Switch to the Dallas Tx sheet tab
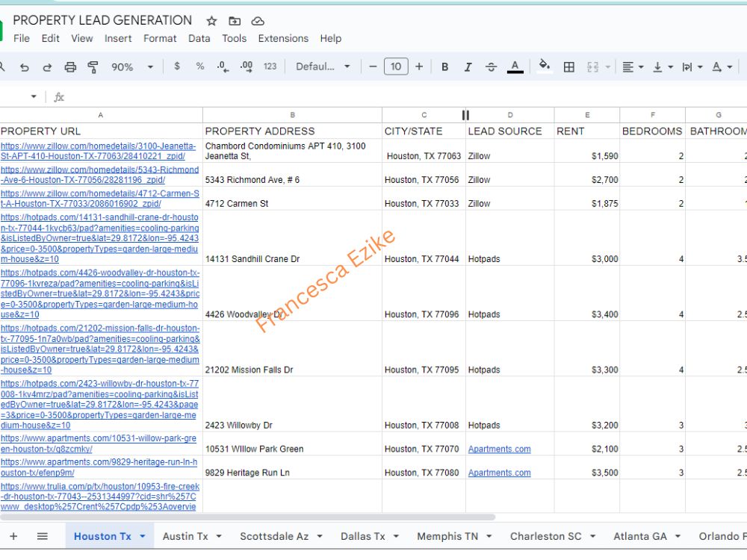Viewport: 747px width, 560px height. click(362, 536)
